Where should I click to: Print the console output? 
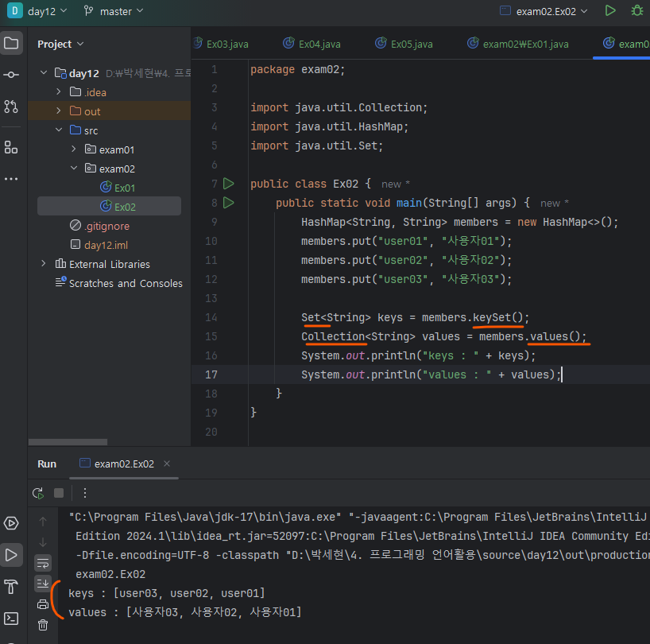coord(43,604)
